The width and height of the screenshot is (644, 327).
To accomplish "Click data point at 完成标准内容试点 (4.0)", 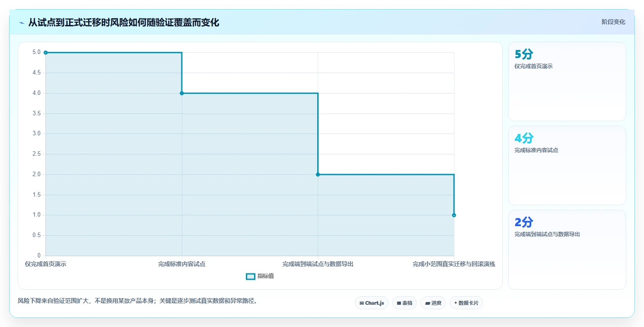I will [182, 93].
